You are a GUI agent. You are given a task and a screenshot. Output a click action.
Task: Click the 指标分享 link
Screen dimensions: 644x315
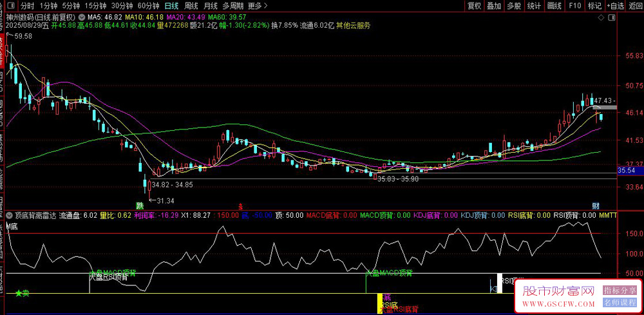620,291
